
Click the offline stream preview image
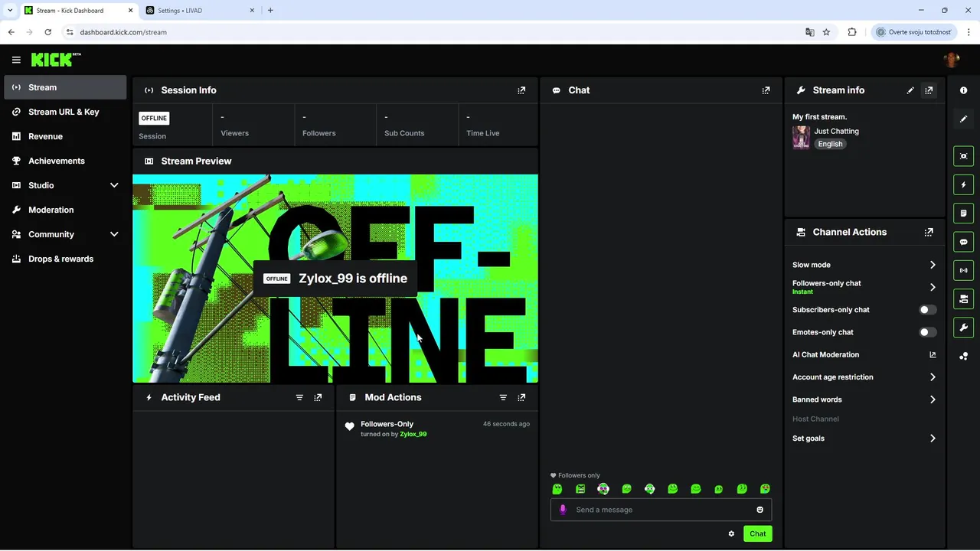coord(335,279)
